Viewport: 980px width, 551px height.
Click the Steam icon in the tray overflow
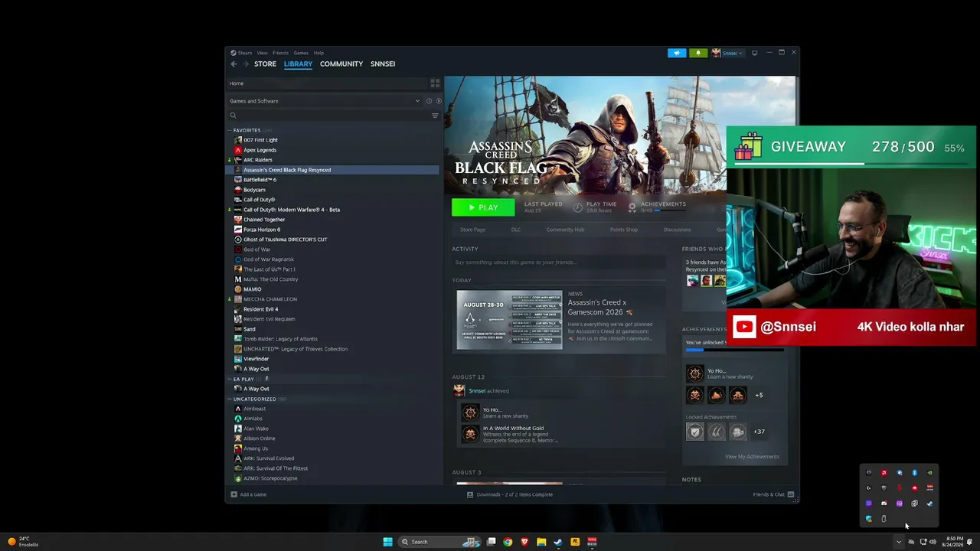tap(929, 504)
